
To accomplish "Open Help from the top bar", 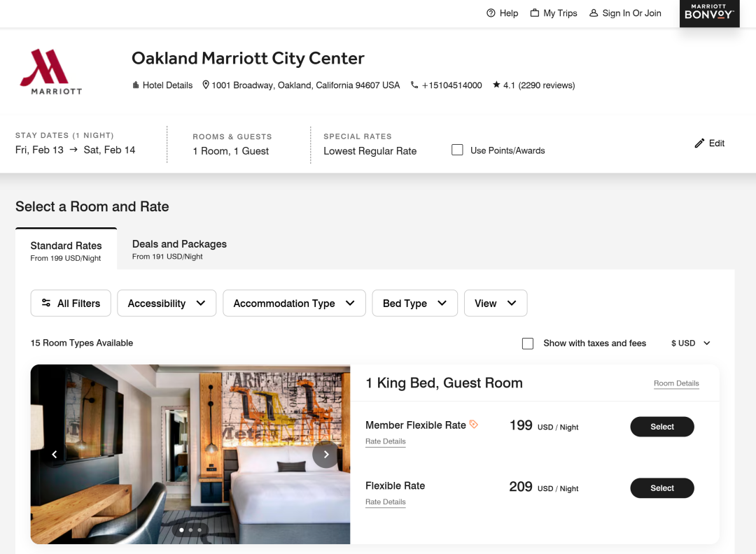I will click(x=502, y=13).
